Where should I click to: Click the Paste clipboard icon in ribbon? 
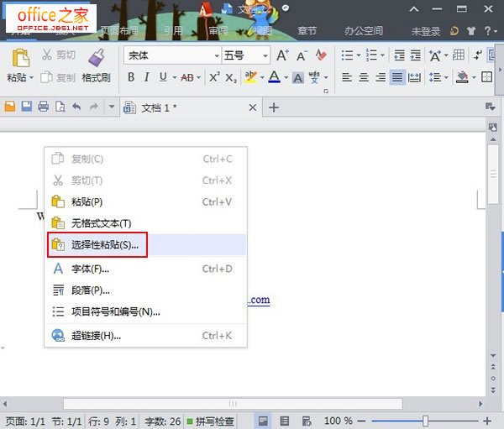20,58
